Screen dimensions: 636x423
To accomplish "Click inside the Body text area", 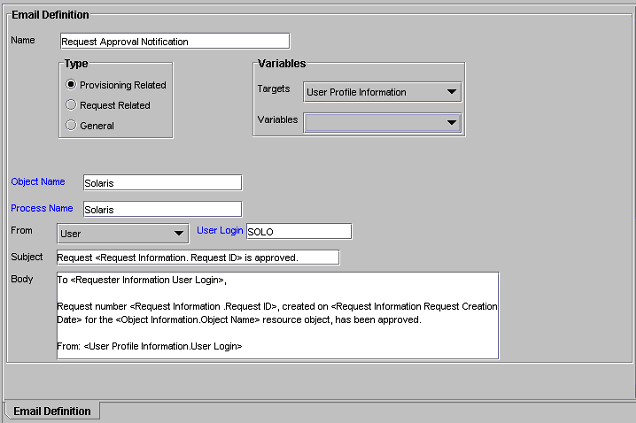I will pyautogui.click(x=278, y=316).
